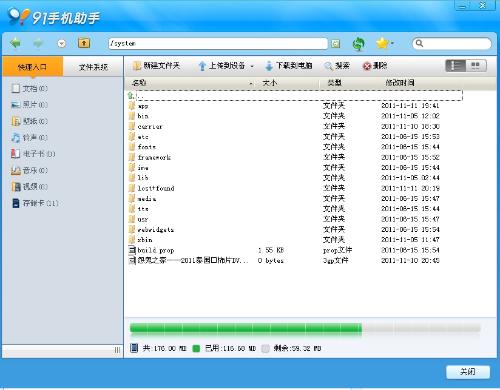Select 铃声 in quick access sidebar

point(29,137)
